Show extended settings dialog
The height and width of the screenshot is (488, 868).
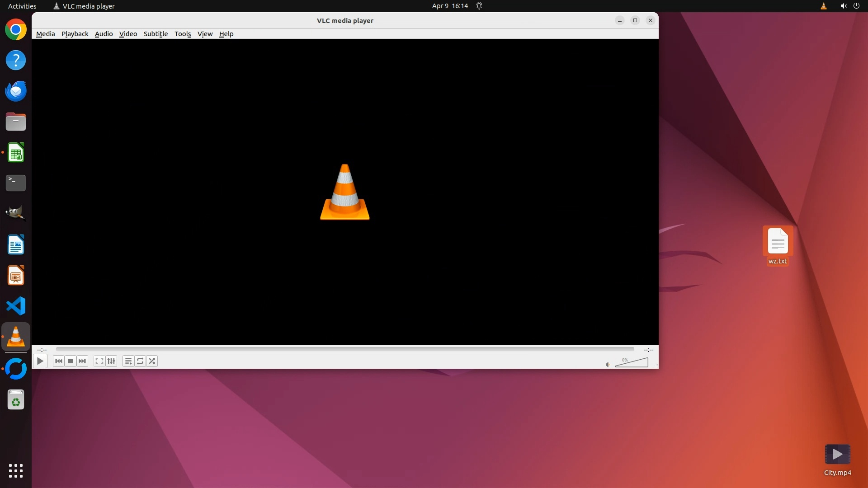[111, 361]
